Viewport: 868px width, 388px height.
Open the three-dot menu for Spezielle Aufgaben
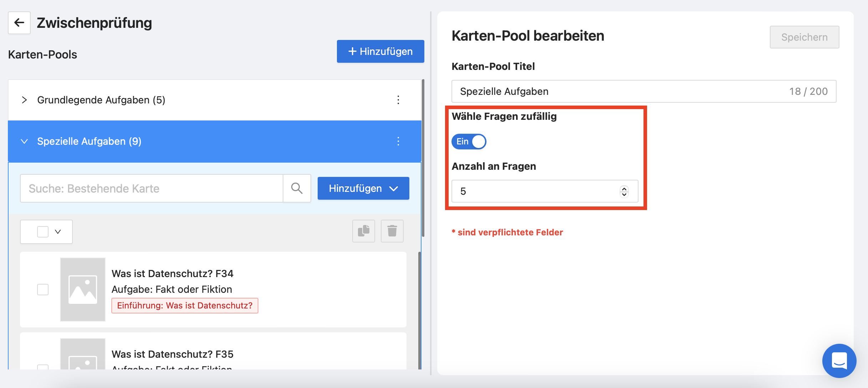[x=398, y=141]
